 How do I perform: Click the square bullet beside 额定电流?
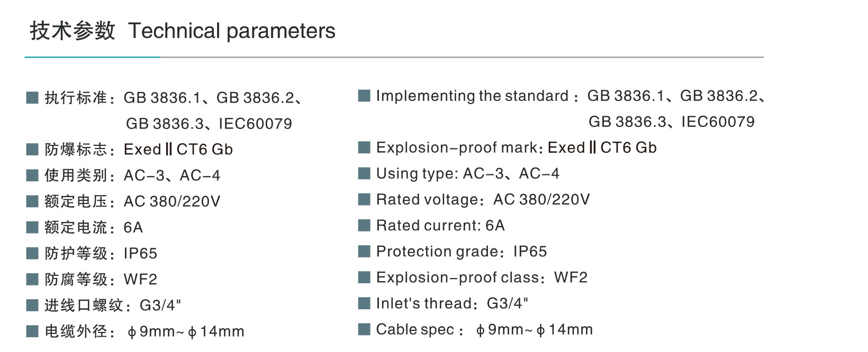pos(32,227)
